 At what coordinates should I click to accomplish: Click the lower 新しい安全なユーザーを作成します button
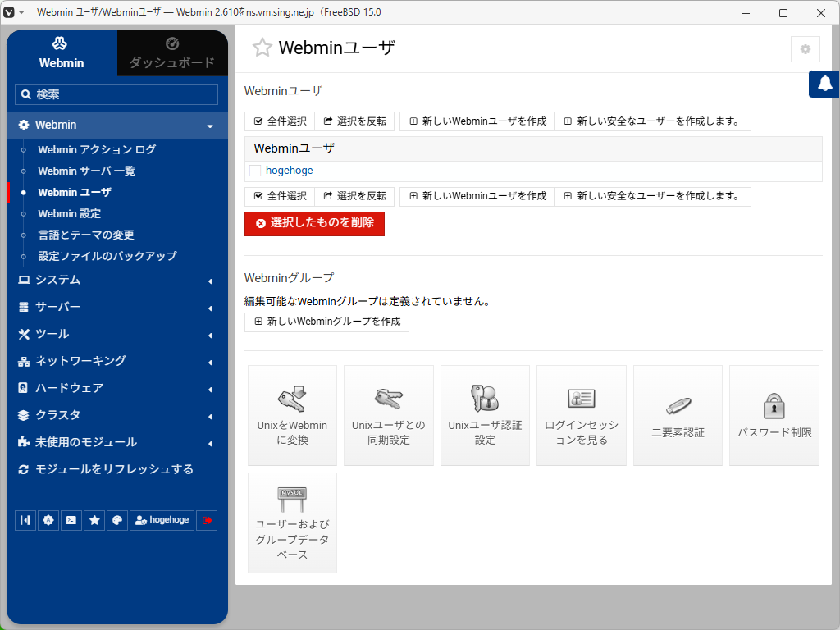point(652,196)
